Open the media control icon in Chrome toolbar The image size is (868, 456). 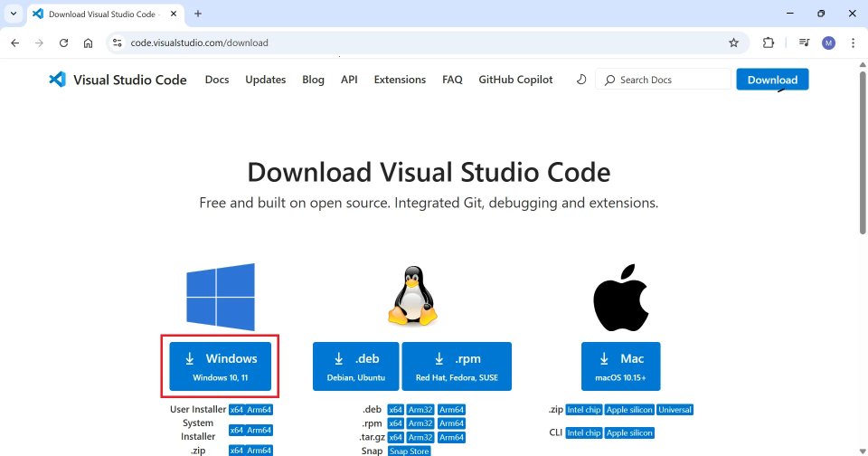tap(805, 43)
